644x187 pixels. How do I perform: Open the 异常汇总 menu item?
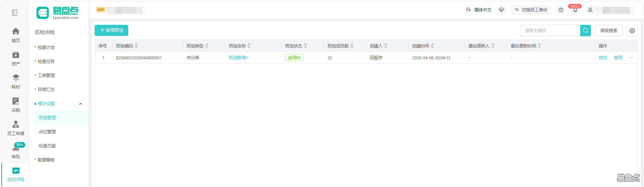[x=46, y=89]
